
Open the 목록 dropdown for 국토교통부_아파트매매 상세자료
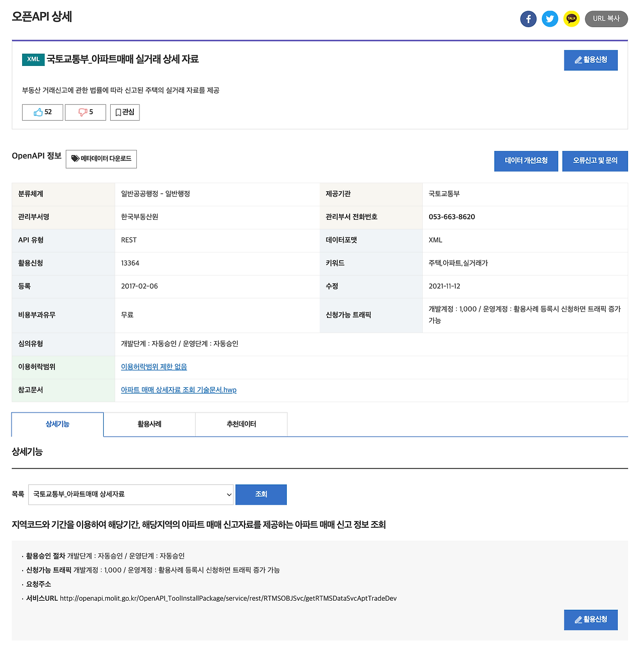point(131,495)
